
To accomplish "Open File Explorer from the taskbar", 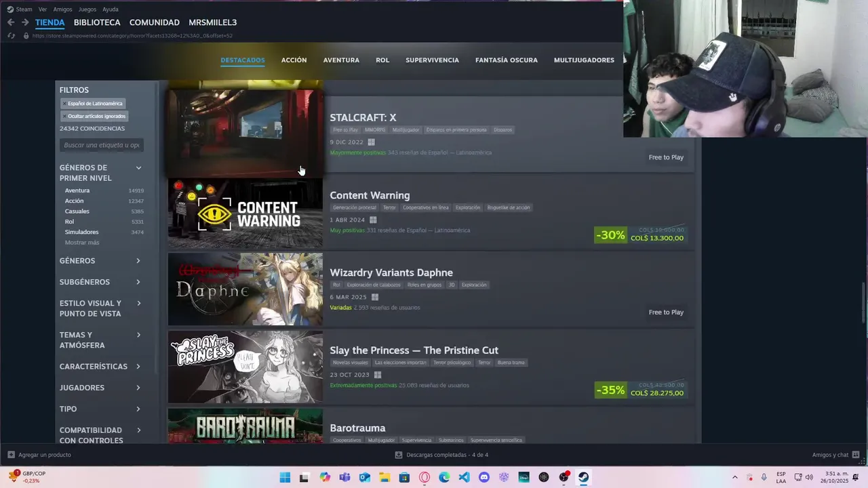I will (x=384, y=477).
